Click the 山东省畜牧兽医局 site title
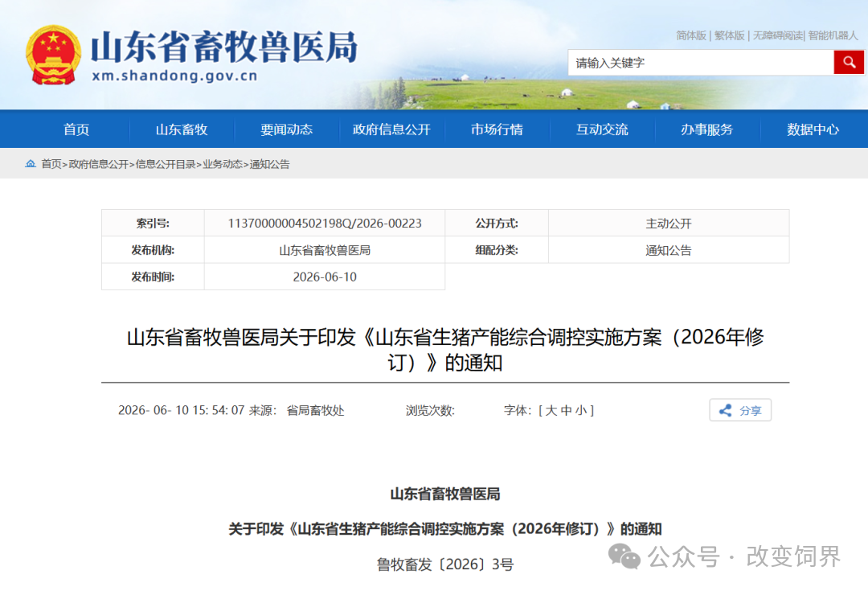 point(224,47)
